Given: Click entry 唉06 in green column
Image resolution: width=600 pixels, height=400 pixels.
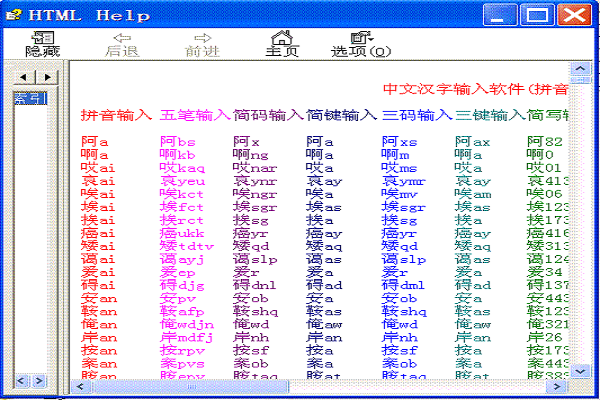Looking at the screenshot, I should [x=545, y=194].
